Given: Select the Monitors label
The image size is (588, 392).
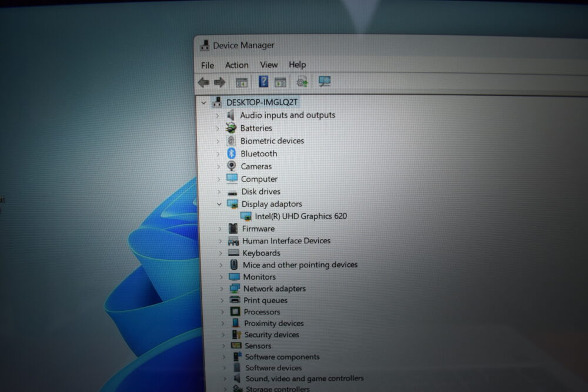Looking at the screenshot, I should [259, 277].
